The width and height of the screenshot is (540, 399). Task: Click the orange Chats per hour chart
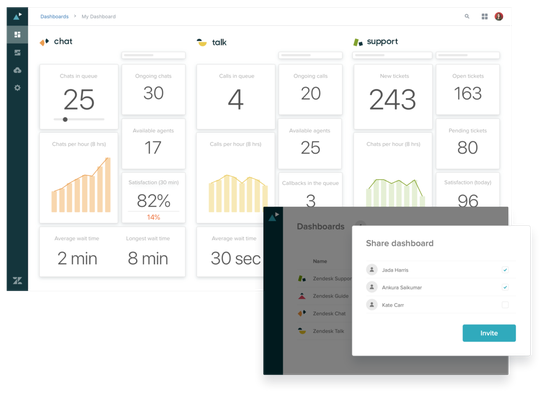[81, 185]
